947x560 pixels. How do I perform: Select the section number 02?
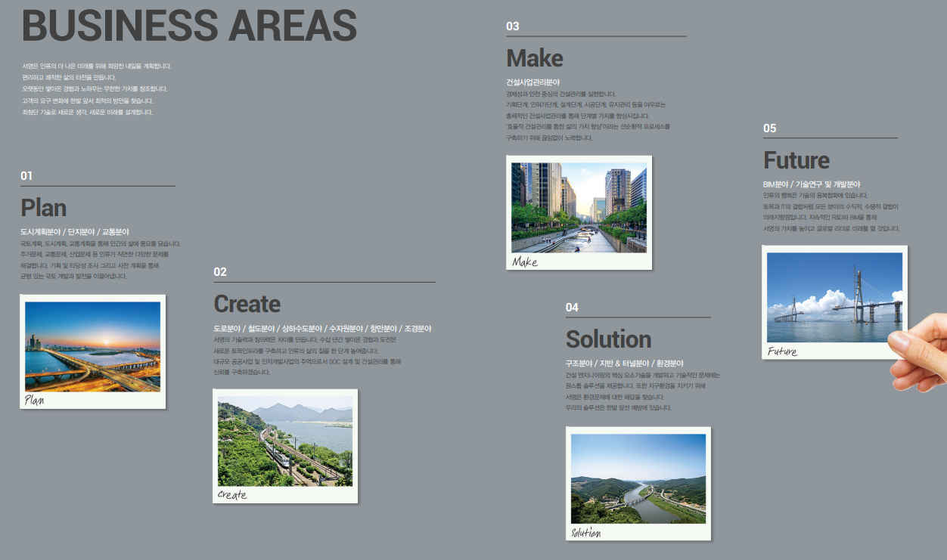[x=220, y=272]
